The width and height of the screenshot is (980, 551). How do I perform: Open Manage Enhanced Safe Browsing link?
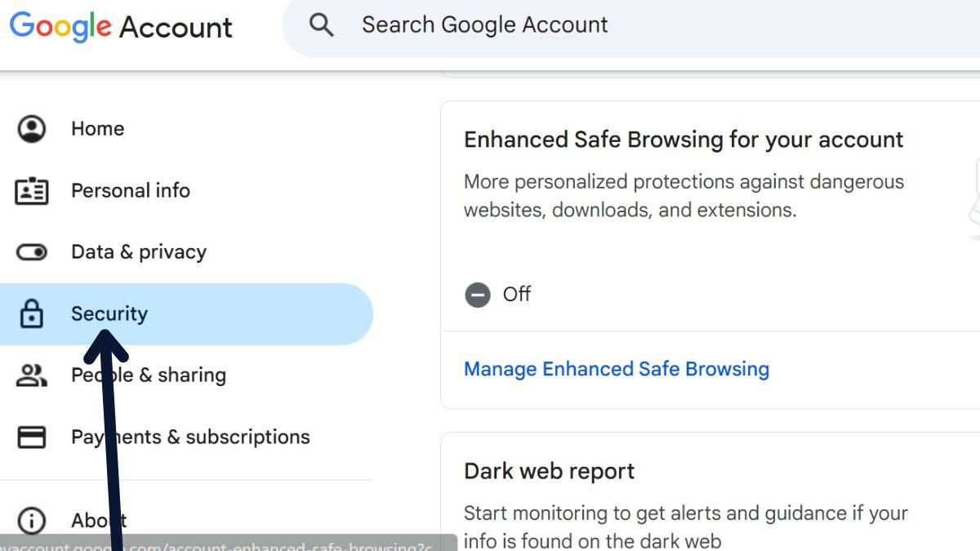(x=616, y=369)
